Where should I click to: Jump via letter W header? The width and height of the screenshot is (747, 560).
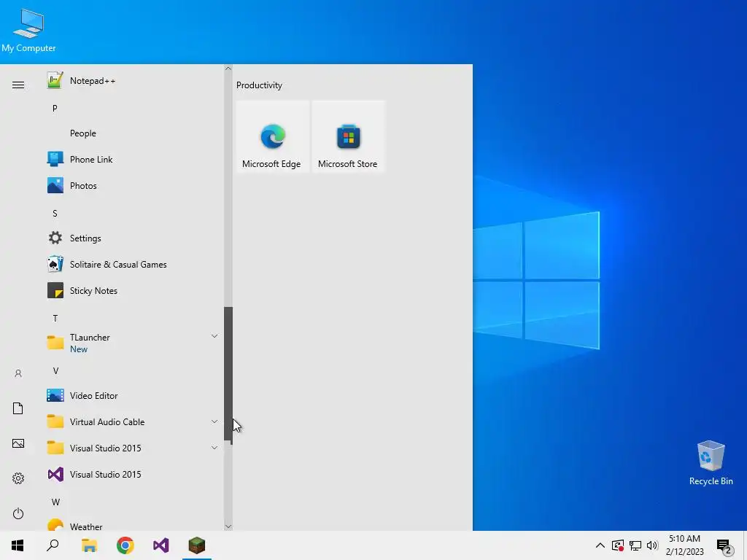pyautogui.click(x=55, y=502)
